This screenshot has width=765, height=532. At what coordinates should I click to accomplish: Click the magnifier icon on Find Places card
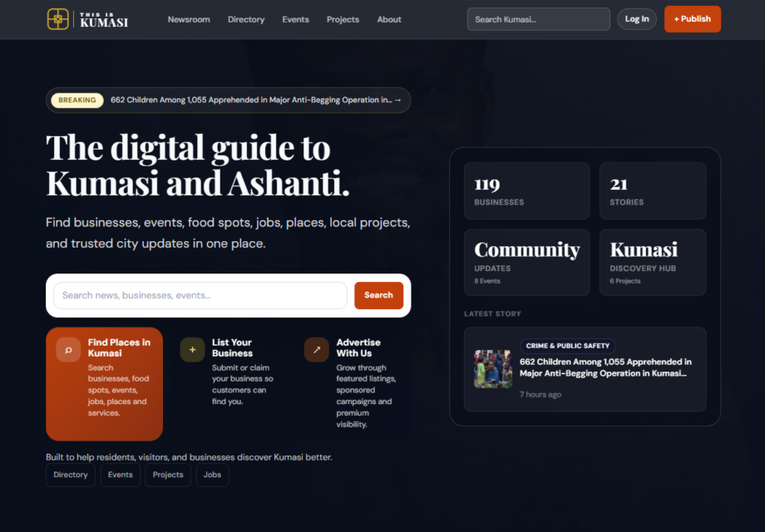click(x=68, y=350)
